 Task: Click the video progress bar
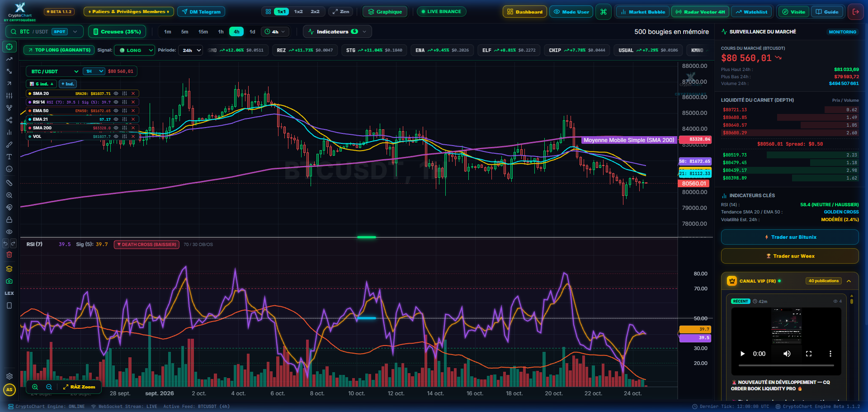pos(786,365)
